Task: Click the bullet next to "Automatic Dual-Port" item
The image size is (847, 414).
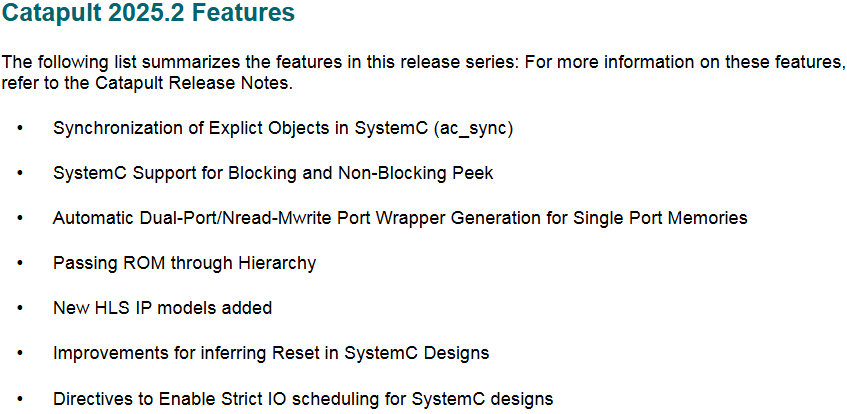Action: (21, 219)
